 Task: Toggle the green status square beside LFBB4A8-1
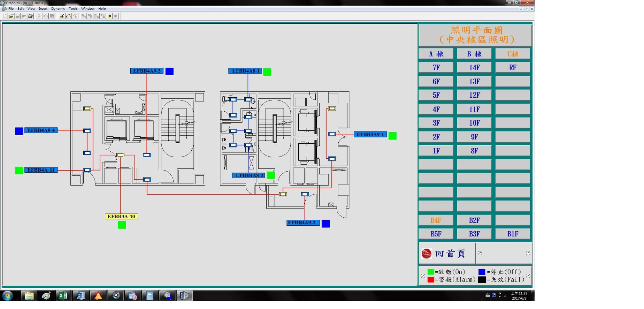(267, 72)
